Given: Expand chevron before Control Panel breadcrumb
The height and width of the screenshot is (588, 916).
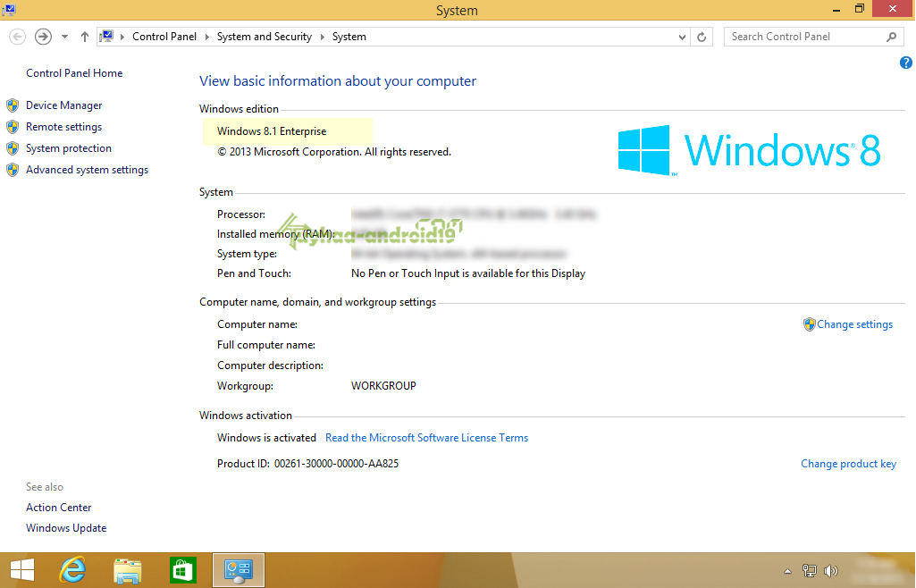Looking at the screenshot, I should (x=122, y=37).
